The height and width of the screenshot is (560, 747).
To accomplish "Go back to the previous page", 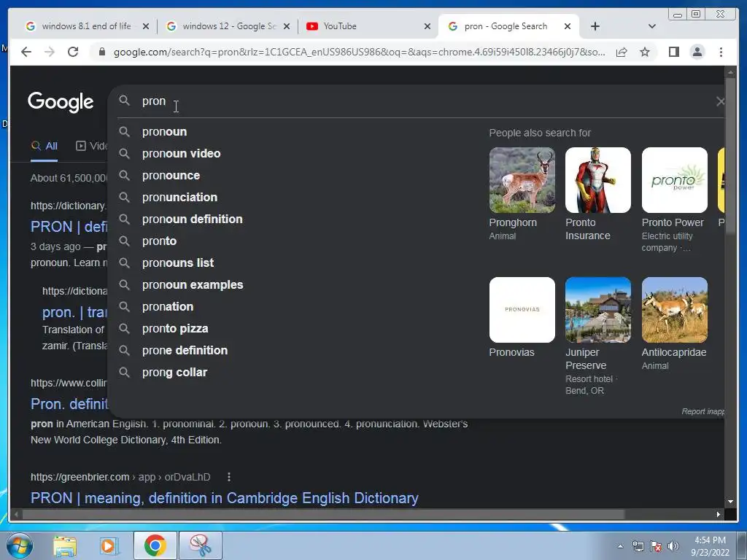I will [26, 52].
